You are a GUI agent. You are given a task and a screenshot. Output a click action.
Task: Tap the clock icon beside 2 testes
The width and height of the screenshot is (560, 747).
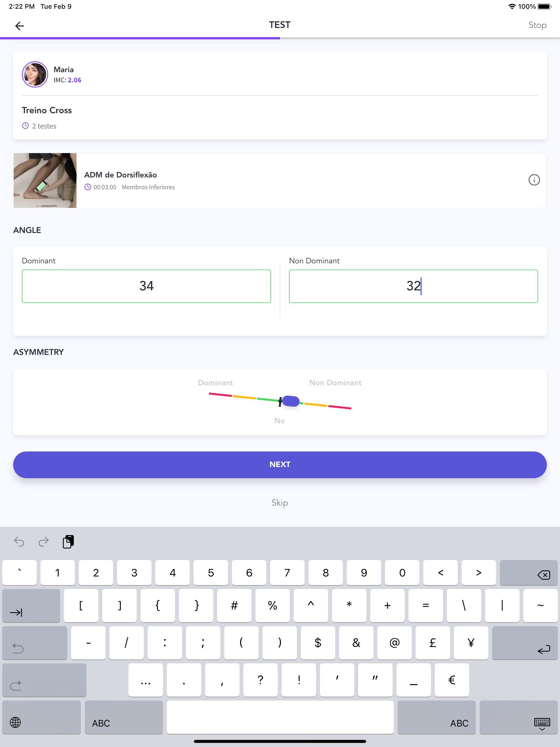tap(25, 126)
